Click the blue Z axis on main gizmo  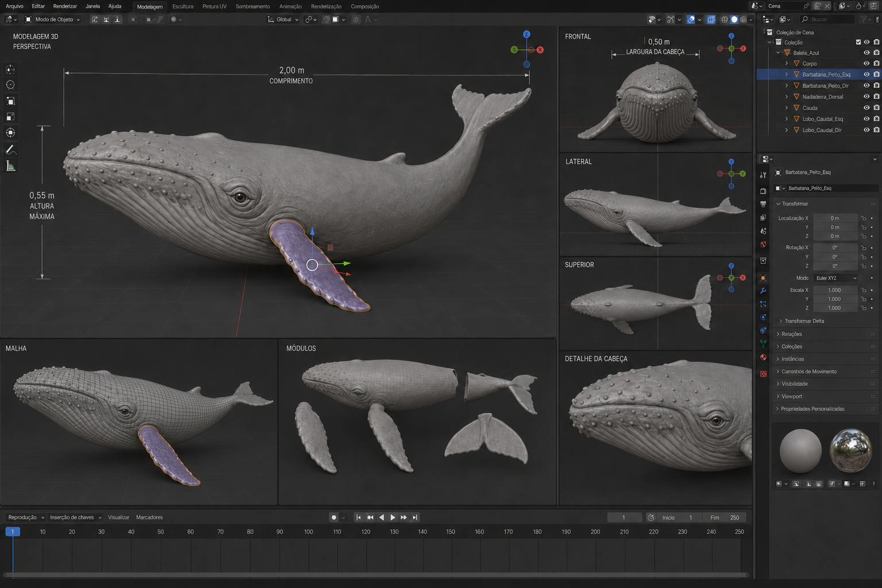click(x=527, y=34)
